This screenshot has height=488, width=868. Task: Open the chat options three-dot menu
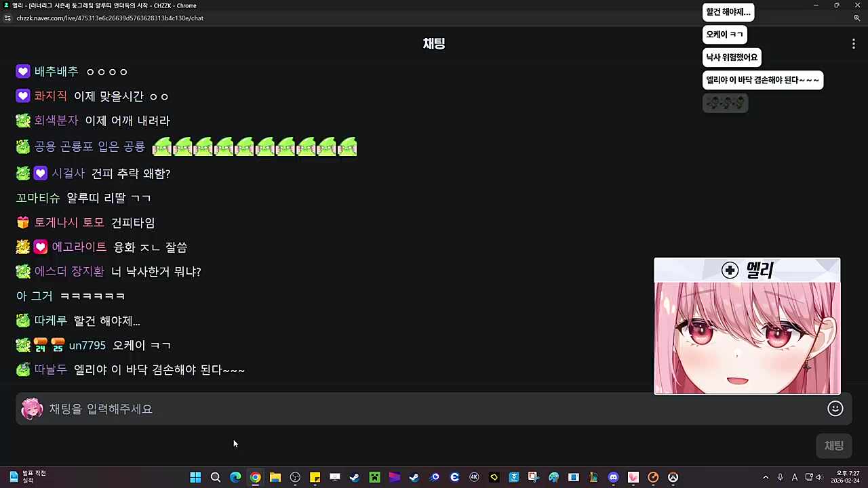853,44
